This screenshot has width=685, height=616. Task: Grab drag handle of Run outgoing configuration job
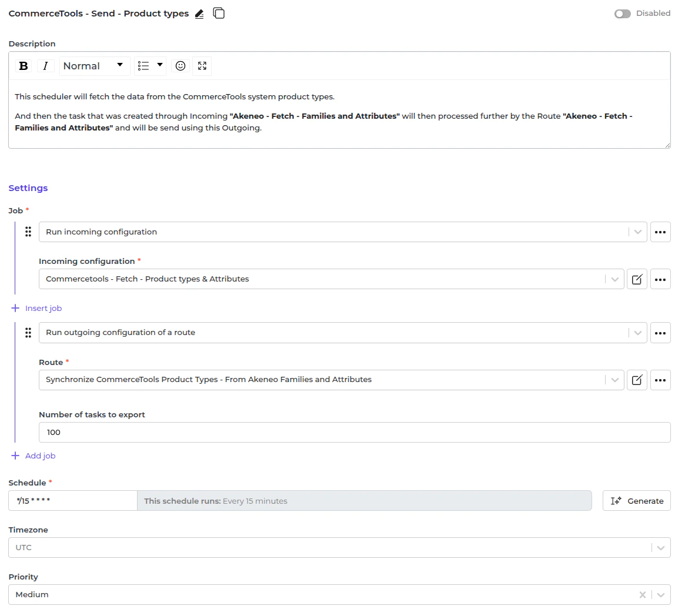[28, 333]
